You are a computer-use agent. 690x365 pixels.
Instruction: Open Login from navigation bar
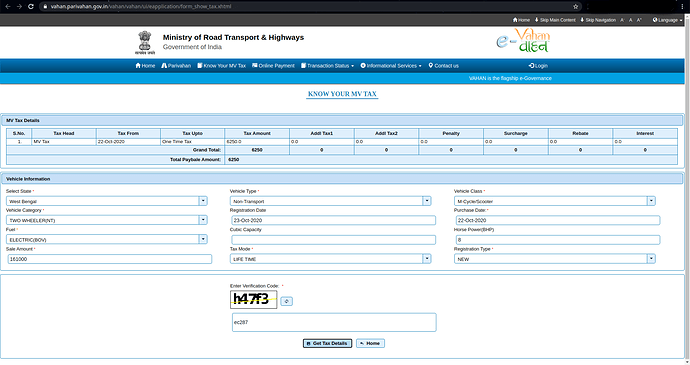point(538,66)
